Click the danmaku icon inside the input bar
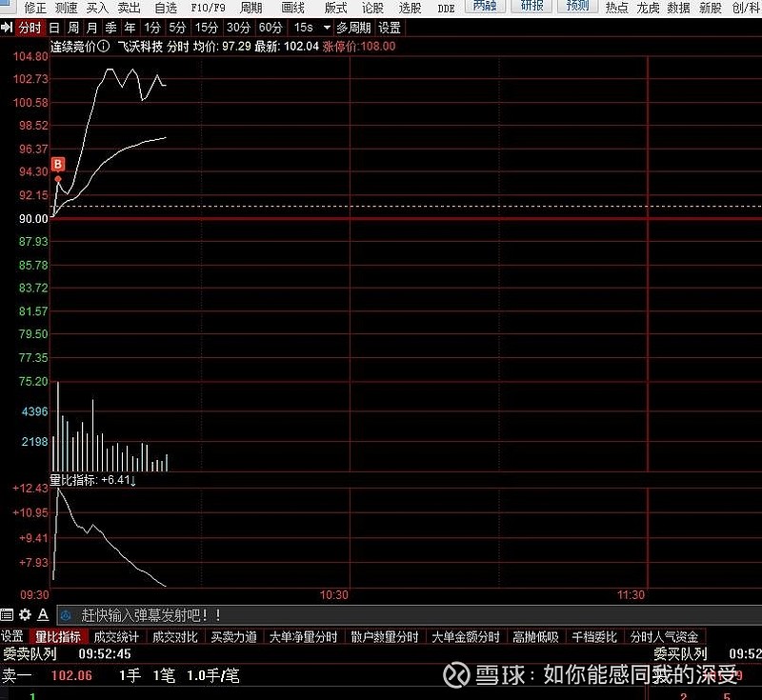 pyautogui.click(x=66, y=616)
